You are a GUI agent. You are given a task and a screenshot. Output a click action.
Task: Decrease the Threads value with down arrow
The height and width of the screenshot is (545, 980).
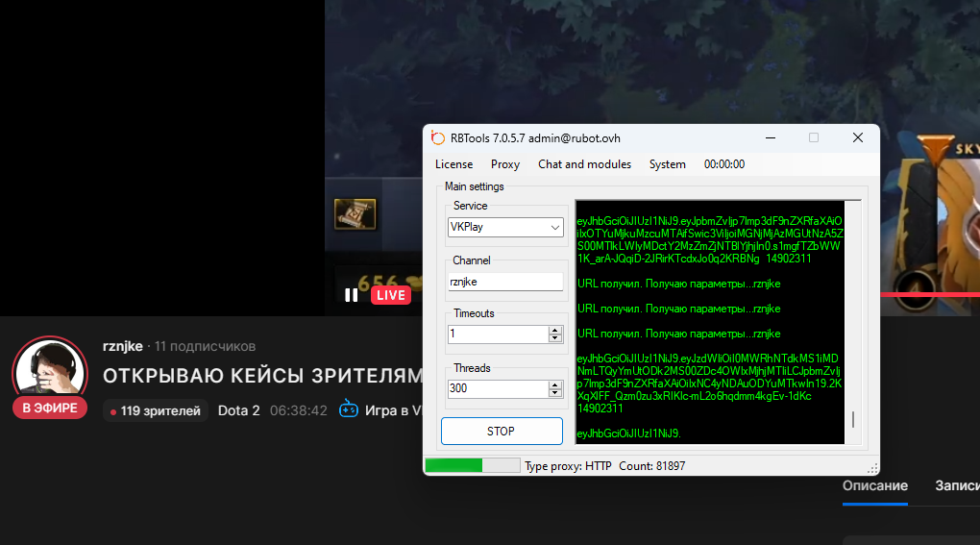pos(555,393)
